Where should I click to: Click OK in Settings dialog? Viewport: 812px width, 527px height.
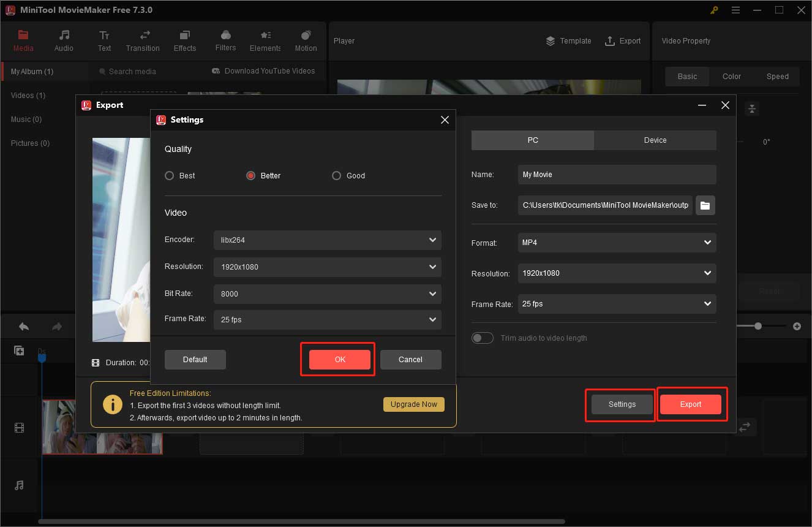point(340,360)
